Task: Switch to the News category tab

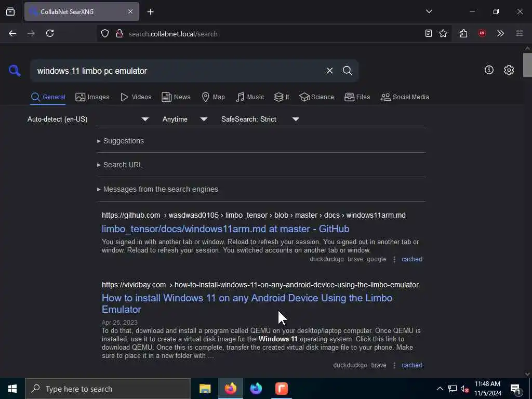Action: pos(176,97)
